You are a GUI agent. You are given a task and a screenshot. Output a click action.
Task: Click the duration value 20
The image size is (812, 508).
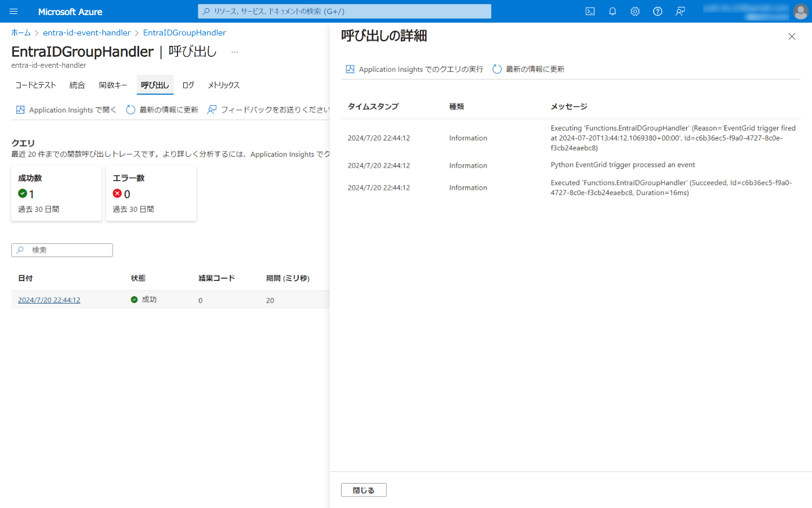pyautogui.click(x=270, y=301)
